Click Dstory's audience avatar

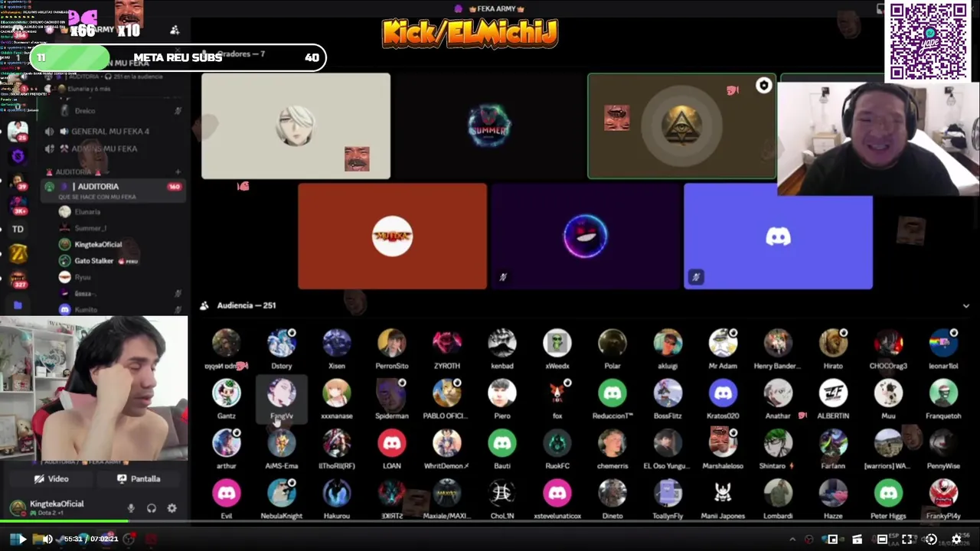click(x=281, y=344)
